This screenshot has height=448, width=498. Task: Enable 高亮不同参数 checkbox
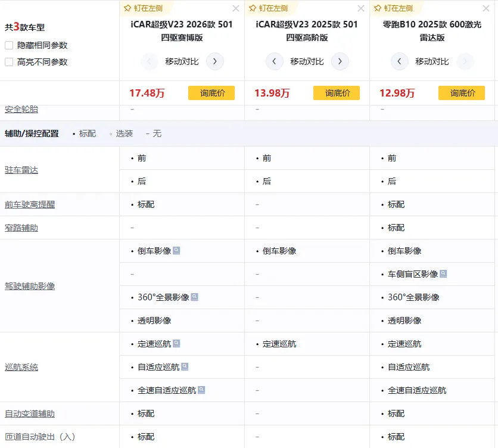(x=9, y=62)
